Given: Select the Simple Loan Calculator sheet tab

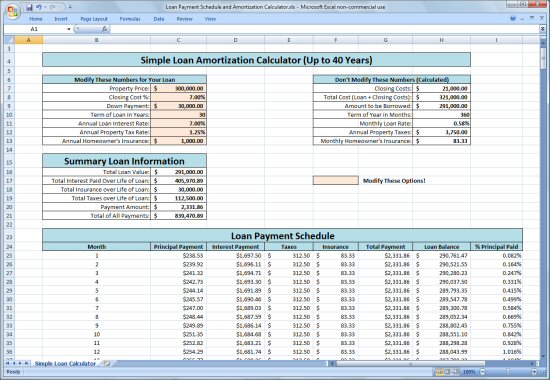Looking at the screenshot, I should tap(65, 364).
